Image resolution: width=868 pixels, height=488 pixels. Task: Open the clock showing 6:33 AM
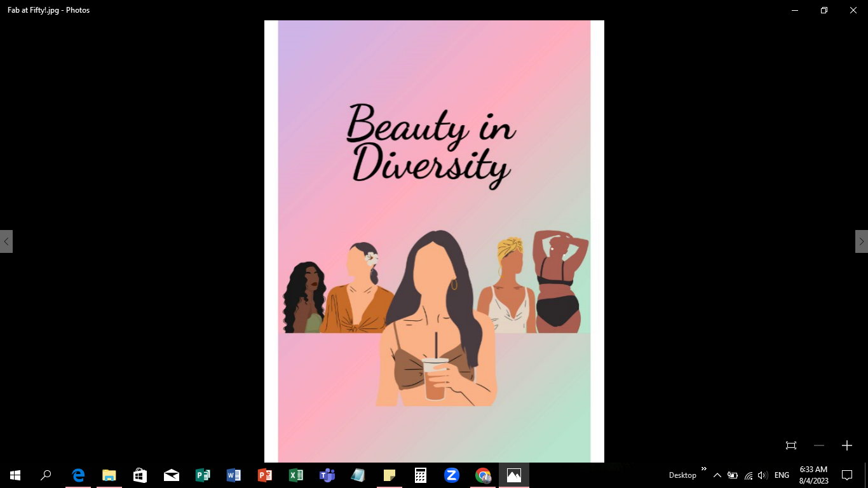click(x=813, y=475)
